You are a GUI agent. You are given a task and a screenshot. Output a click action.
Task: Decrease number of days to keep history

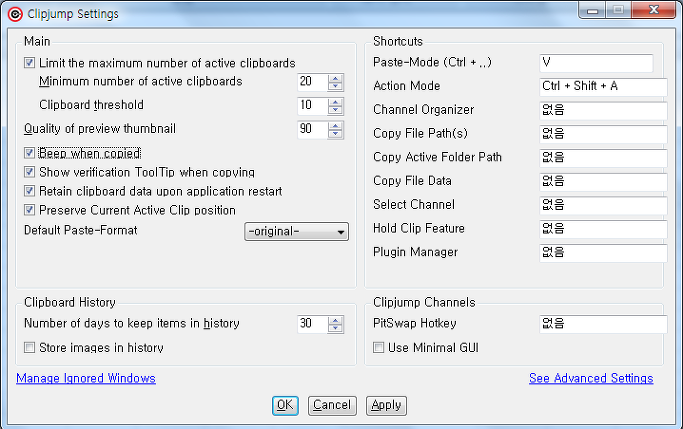(x=335, y=328)
